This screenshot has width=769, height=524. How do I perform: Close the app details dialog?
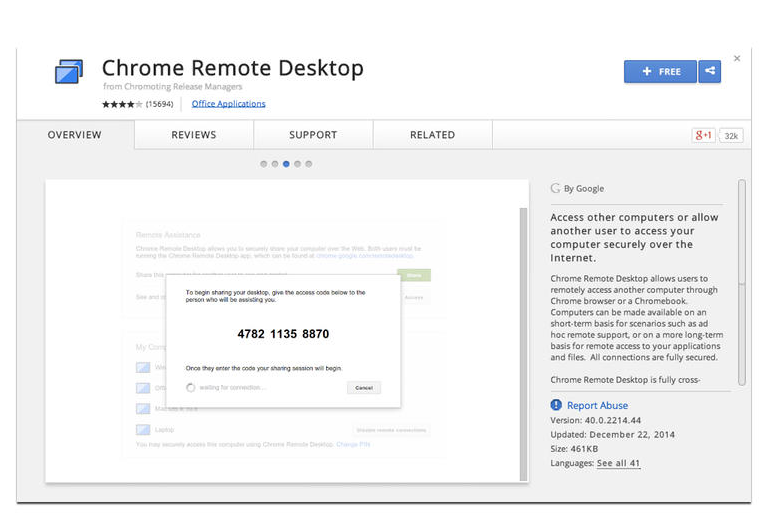[737, 58]
